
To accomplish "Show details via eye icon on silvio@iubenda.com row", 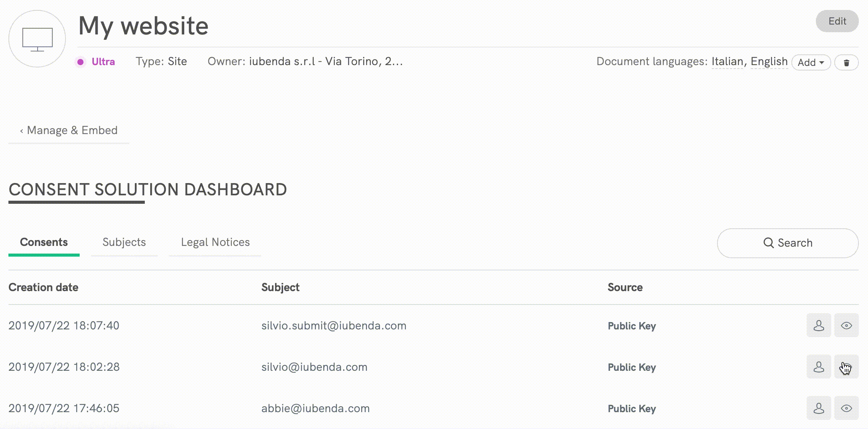I will tap(847, 367).
